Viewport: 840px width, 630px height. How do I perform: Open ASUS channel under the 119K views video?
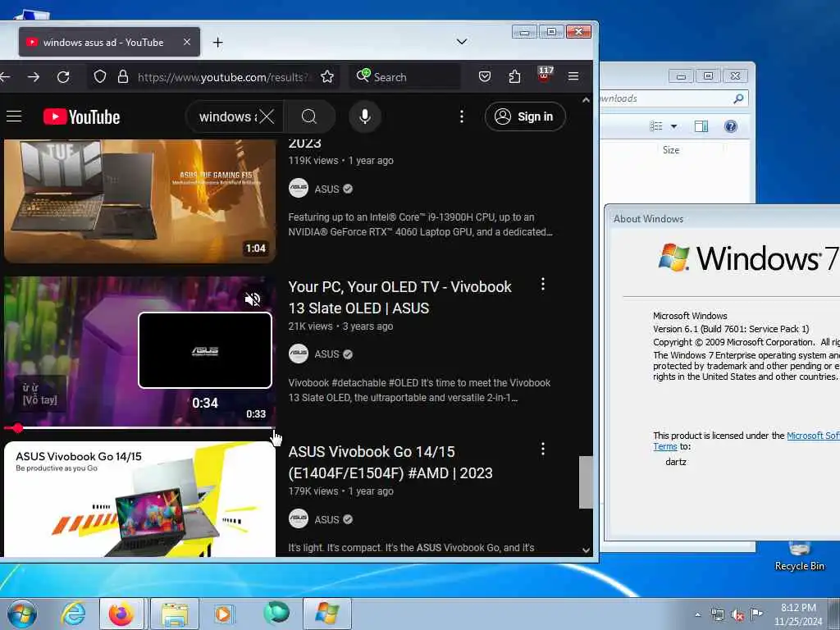(326, 189)
